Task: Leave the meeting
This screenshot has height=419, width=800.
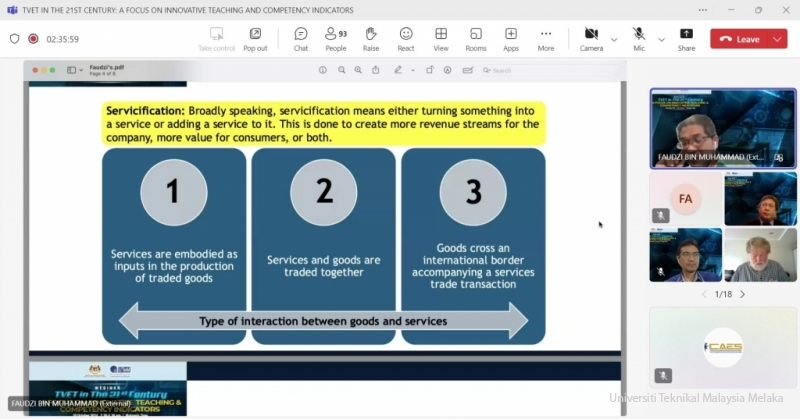Action: click(x=739, y=39)
